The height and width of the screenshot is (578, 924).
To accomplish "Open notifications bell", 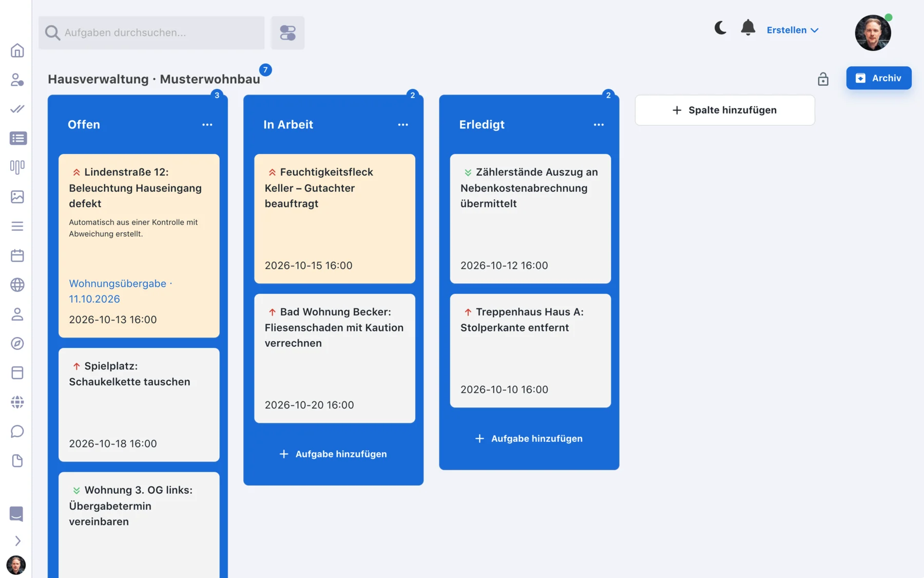I will (748, 28).
